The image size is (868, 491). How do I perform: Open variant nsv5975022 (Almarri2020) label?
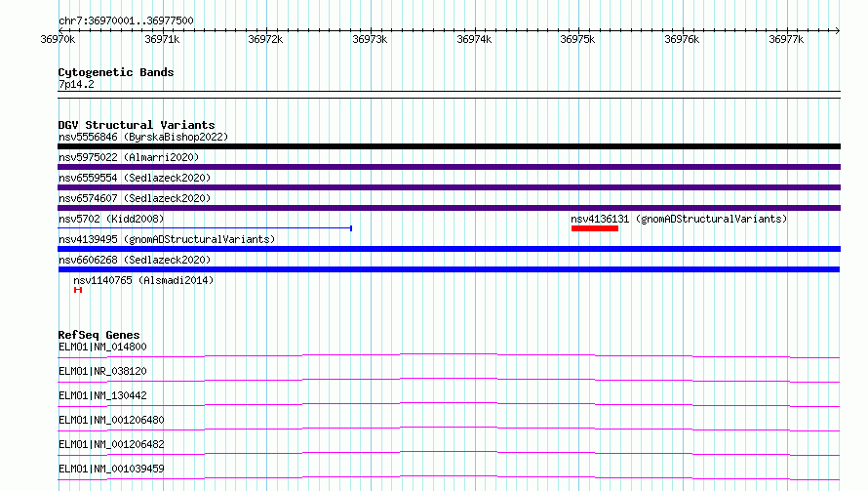tap(129, 157)
